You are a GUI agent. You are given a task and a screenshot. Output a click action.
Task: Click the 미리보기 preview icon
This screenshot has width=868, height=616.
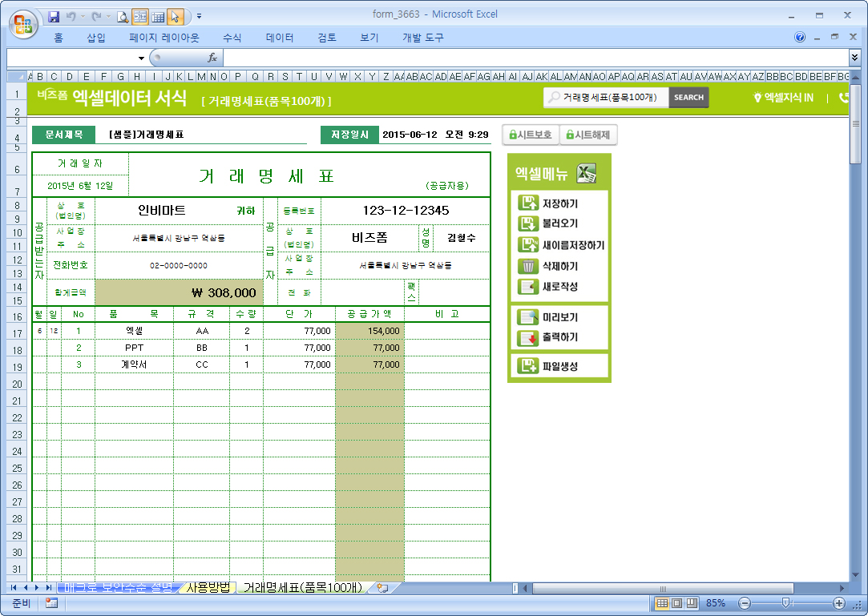pyautogui.click(x=527, y=318)
